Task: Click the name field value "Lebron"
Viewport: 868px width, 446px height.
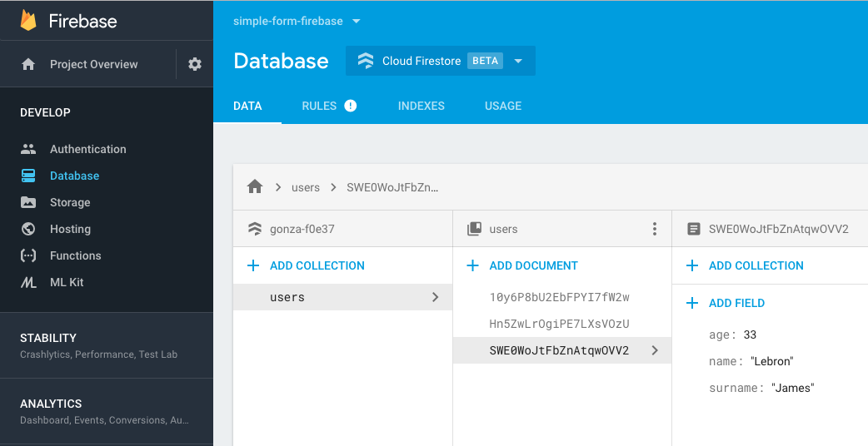Action: coord(771,361)
